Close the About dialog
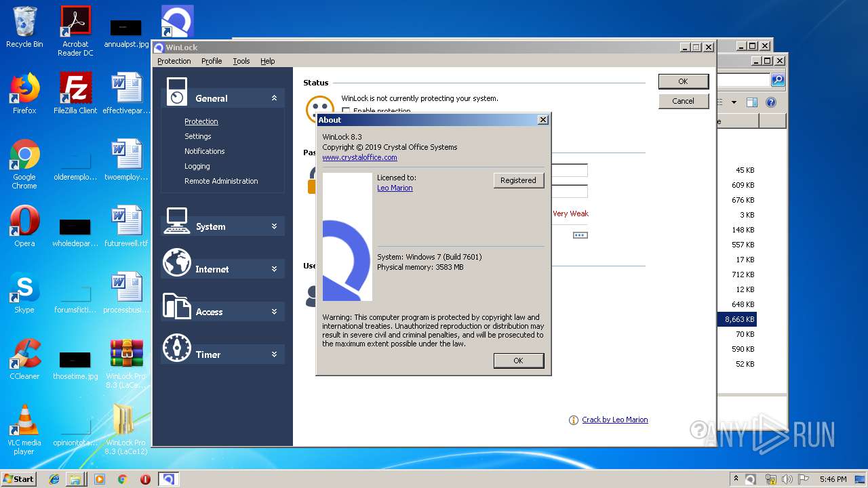The image size is (868, 488). [542, 119]
